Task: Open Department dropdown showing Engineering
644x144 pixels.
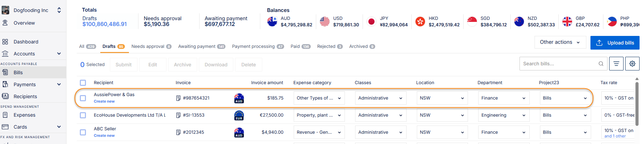Action: coord(503,115)
